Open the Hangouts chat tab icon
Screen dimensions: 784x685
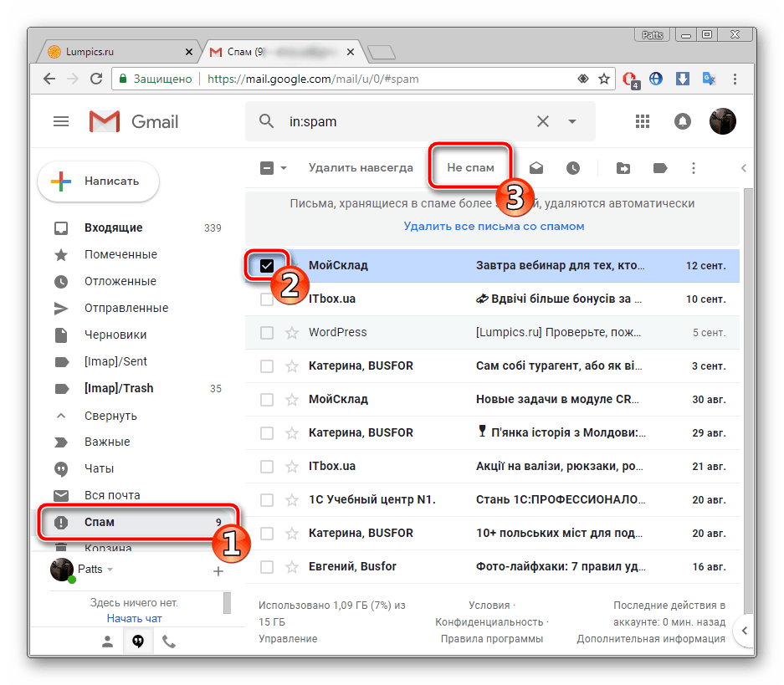coord(138,642)
